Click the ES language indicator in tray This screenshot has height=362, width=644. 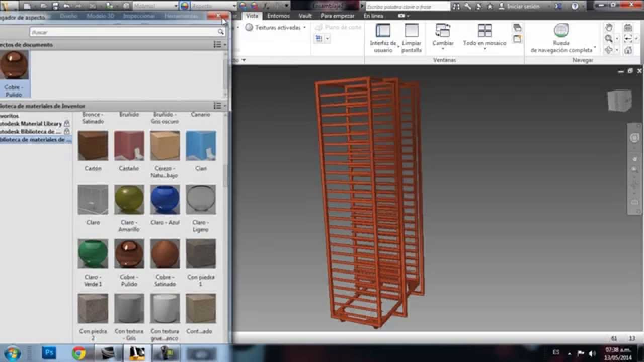coord(556,352)
